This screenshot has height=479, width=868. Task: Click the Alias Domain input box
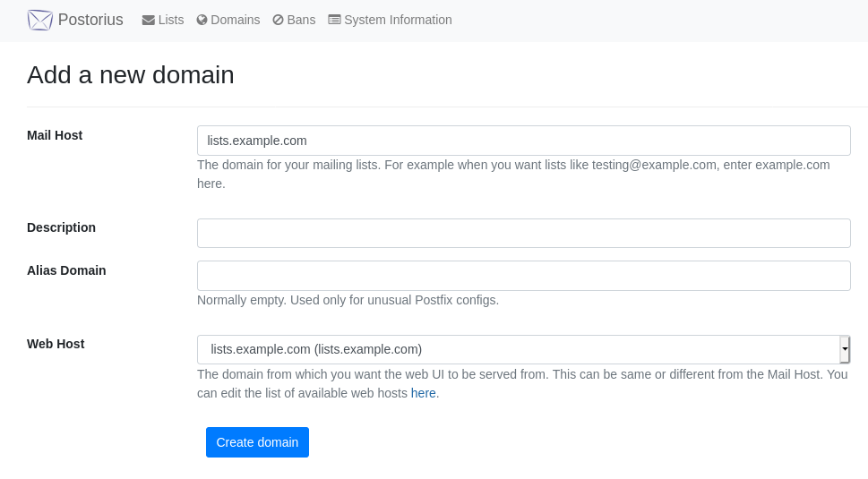(x=524, y=276)
